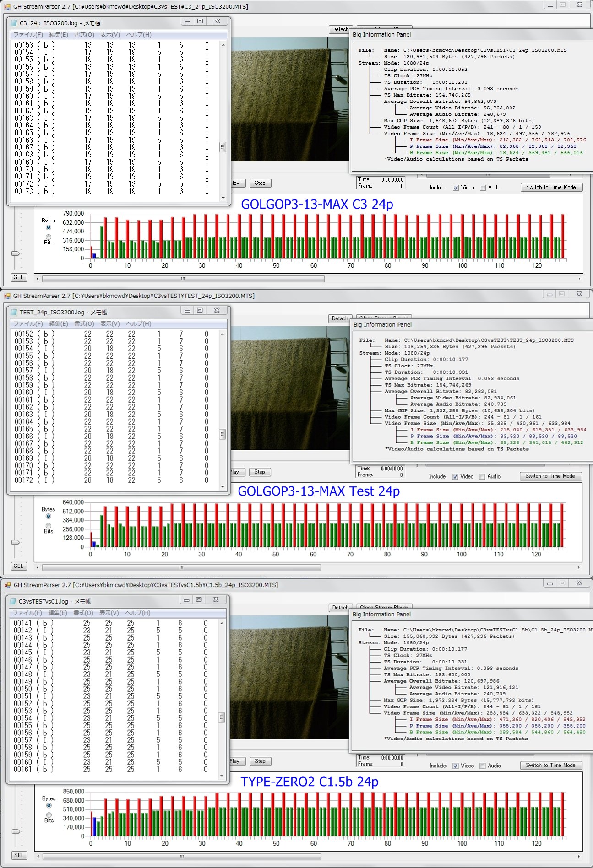The height and width of the screenshot is (868, 593).
Task: Open ヘルプ(H) menu in C3_24p_ISO3200.log Notepad
Action: point(138,35)
